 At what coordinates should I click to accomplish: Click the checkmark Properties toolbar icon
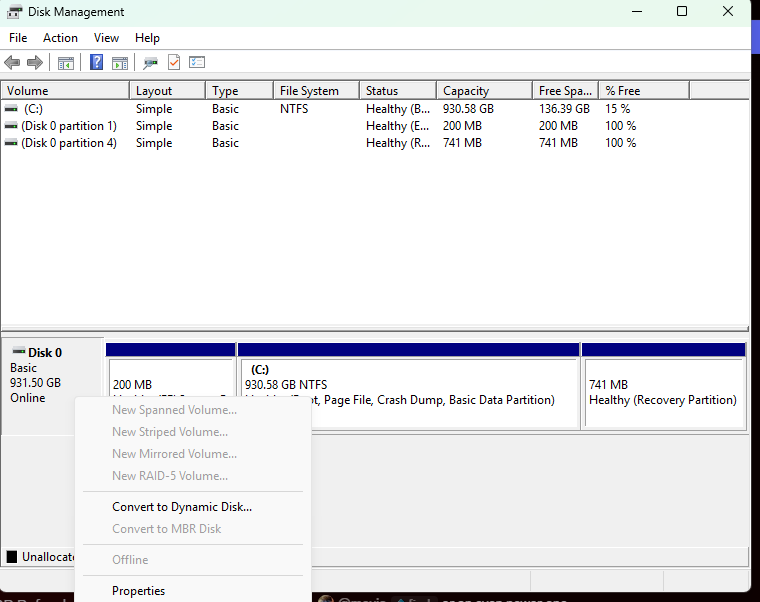[174, 63]
